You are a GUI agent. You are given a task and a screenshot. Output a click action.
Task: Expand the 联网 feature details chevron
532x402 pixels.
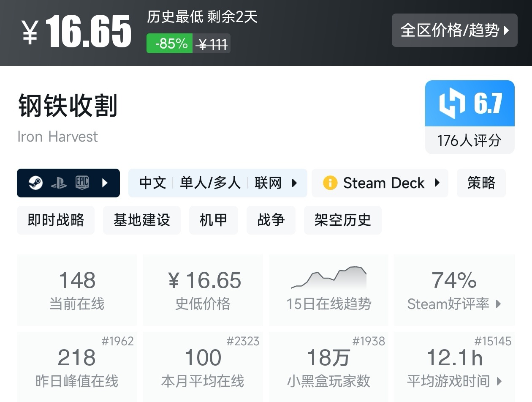coord(294,183)
